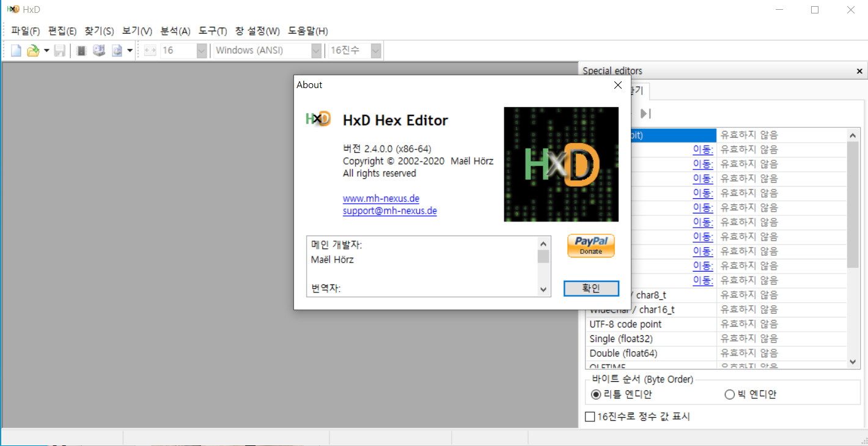Click the data inspector scroll up arrow
868x446 pixels.
tap(853, 135)
